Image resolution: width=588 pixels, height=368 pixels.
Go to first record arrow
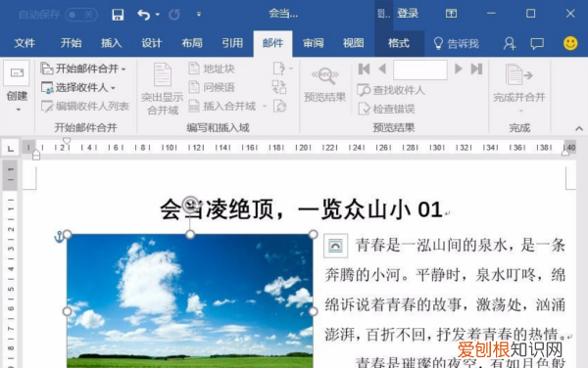(364, 69)
